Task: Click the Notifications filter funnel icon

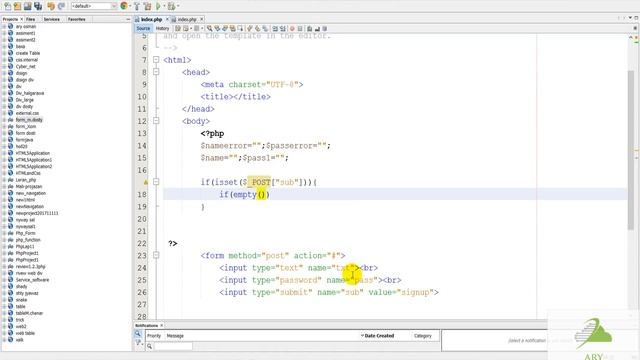Action: (x=138, y=342)
